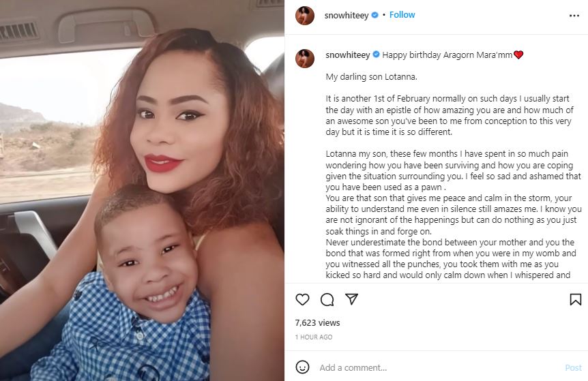Share the post with the paper plane icon
This screenshot has width=588, height=381.
click(351, 300)
